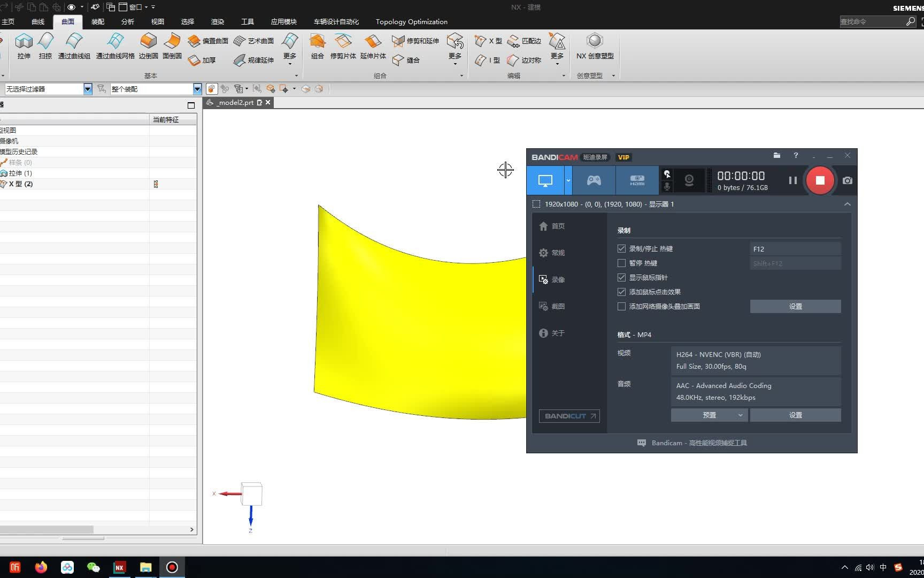Open the 规律延伸 law extension tool

click(x=254, y=60)
